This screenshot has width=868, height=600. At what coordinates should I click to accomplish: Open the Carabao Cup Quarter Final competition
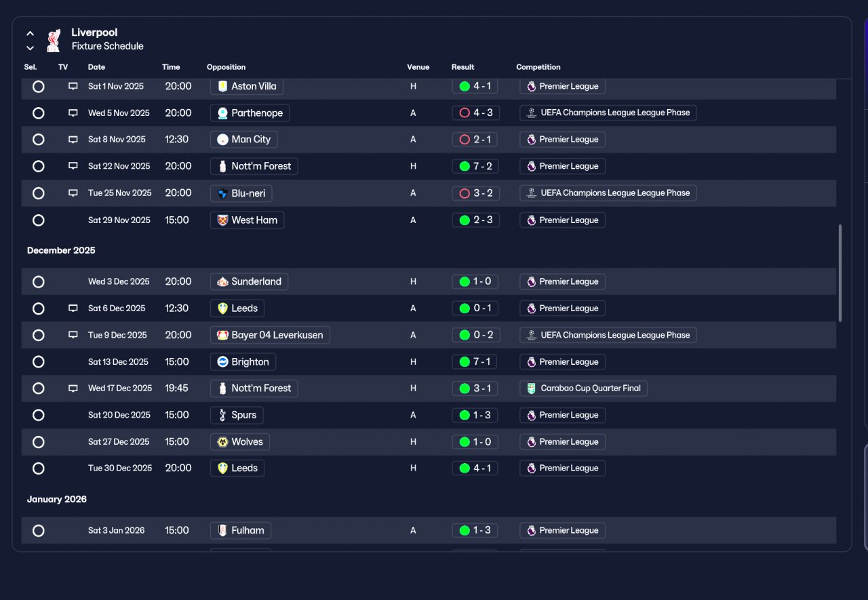pos(583,388)
